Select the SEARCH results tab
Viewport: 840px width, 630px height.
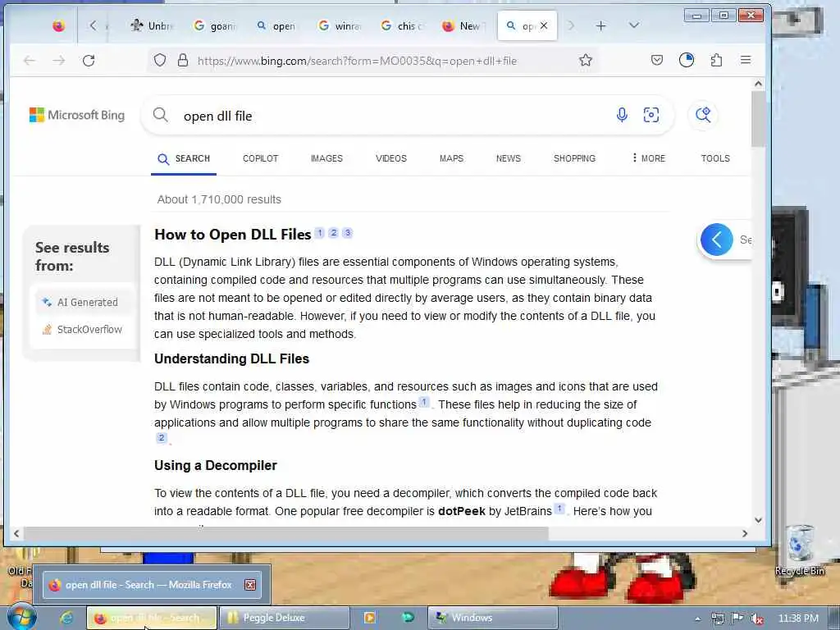[x=184, y=158]
